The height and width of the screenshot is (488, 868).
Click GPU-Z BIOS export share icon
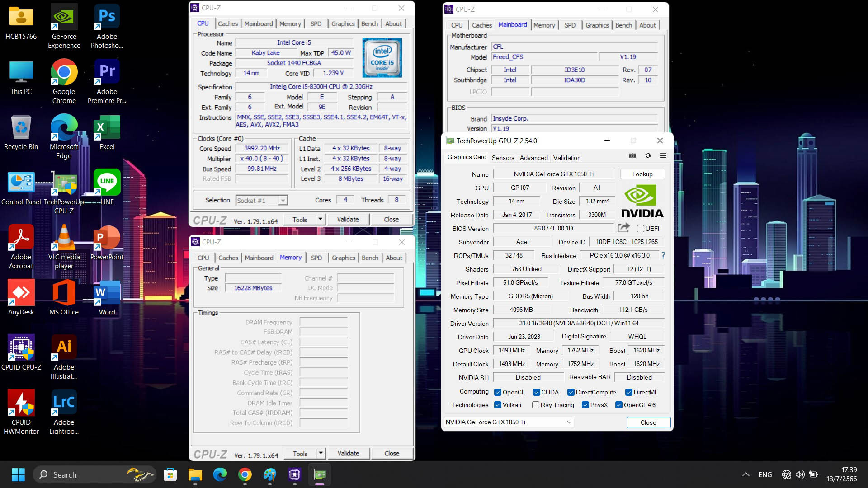(623, 228)
